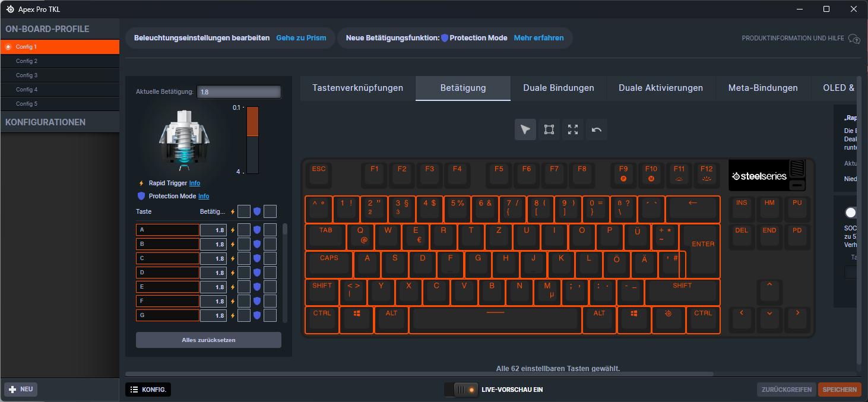Click the undo arrow icon above keyboard
The height and width of the screenshot is (402, 868).
point(597,129)
